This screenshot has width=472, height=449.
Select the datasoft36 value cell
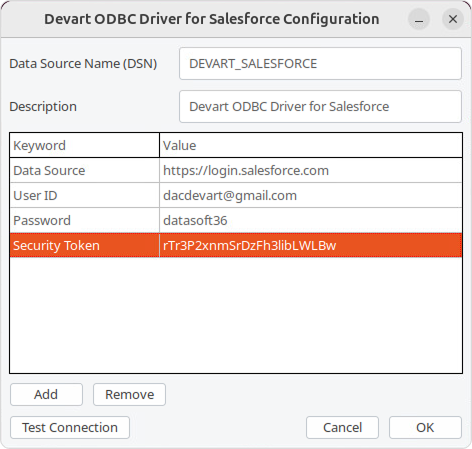pos(311,220)
